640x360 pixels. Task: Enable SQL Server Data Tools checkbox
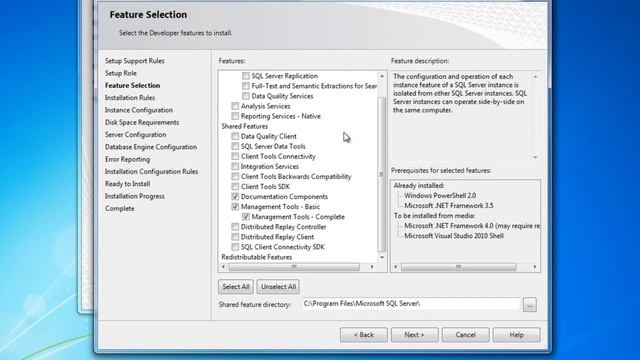(235, 146)
